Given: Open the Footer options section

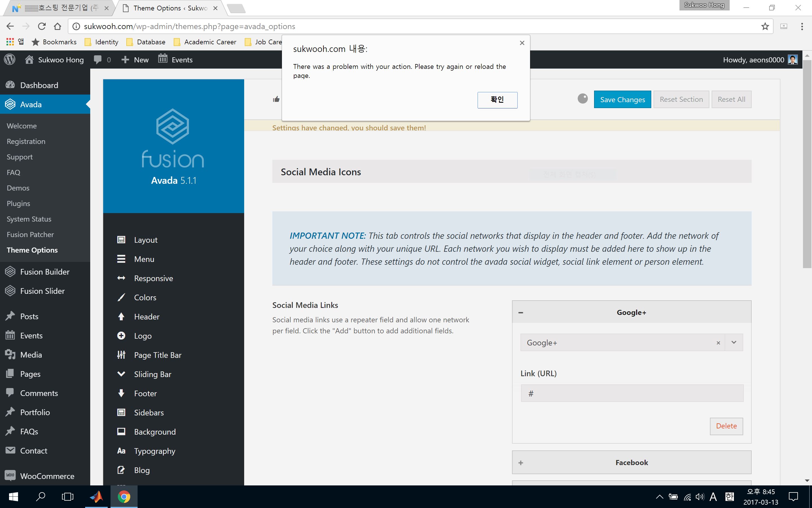Looking at the screenshot, I should click(x=173, y=393).
